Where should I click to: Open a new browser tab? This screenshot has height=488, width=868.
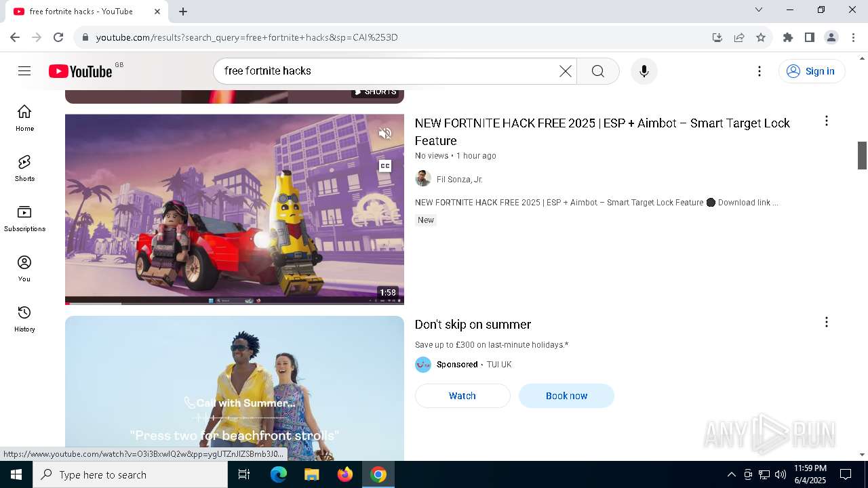pyautogui.click(x=183, y=12)
